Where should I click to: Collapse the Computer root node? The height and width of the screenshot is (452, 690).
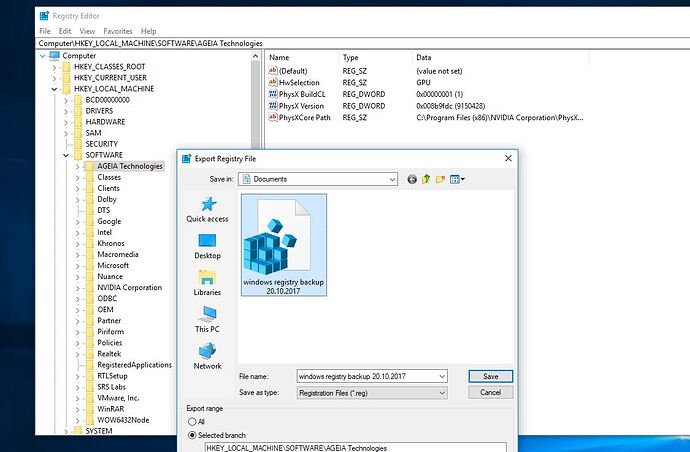pos(43,56)
